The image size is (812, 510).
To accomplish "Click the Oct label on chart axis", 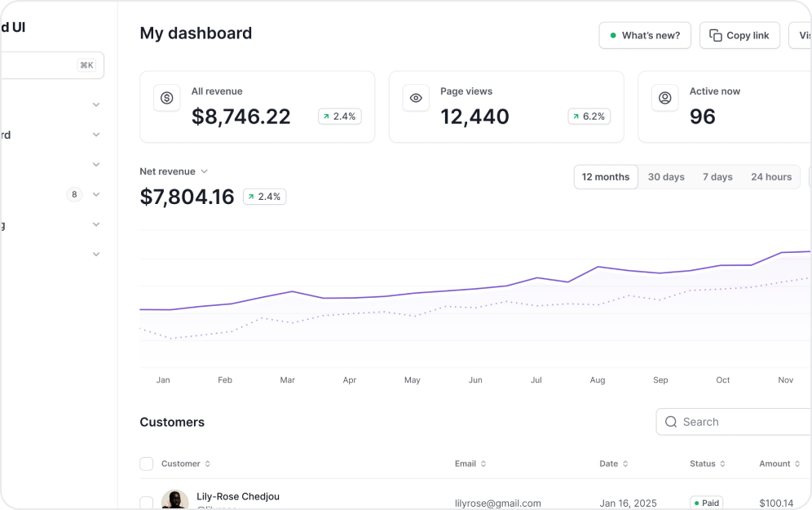I will (x=723, y=380).
